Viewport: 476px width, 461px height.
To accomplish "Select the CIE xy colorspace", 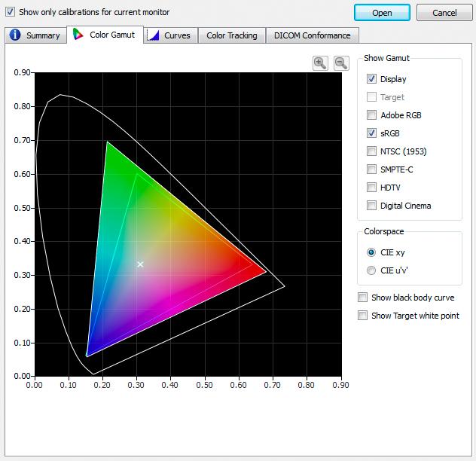I will coord(371,252).
